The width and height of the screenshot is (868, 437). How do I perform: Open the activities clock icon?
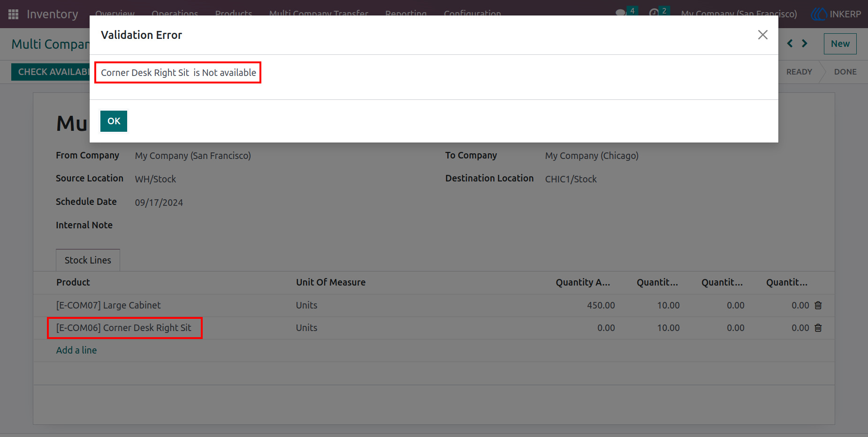point(654,13)
